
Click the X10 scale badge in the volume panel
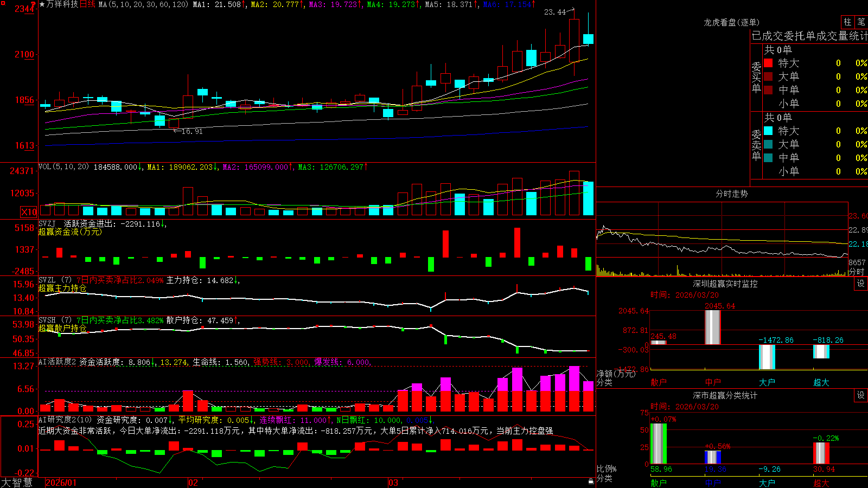click(29, 212)
